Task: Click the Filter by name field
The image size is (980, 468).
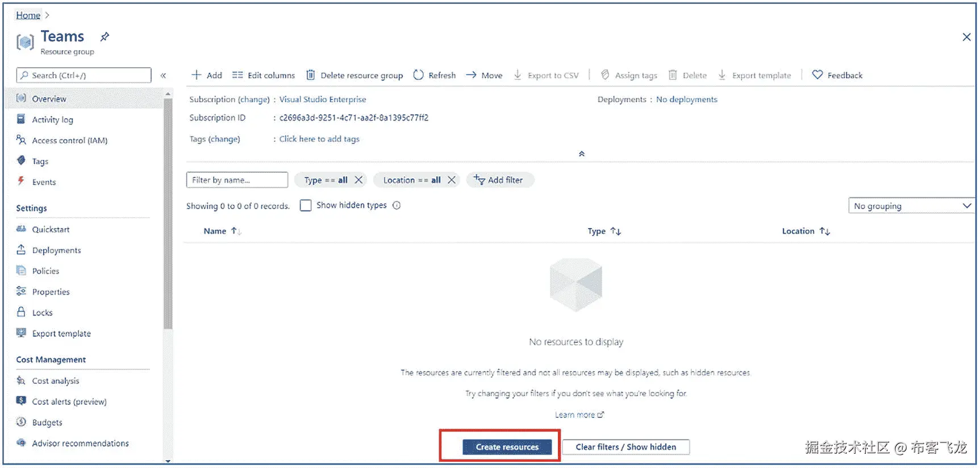Action: (237, 180)
